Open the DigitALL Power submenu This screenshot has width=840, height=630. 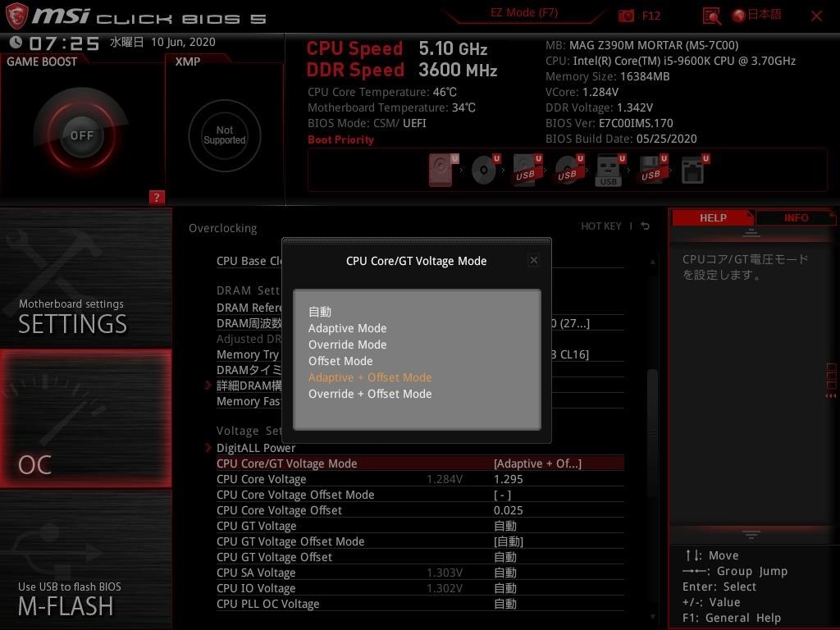(x=254, y=448)
